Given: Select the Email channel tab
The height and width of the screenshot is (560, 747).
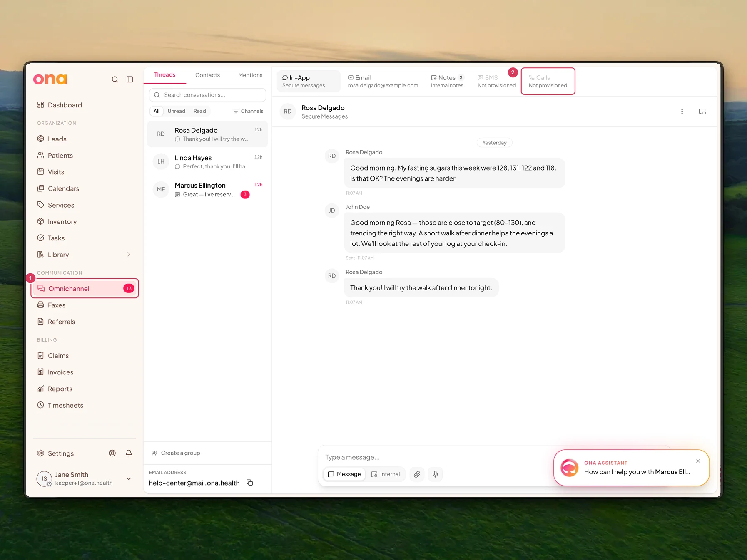Looking at the screenshot, I should pyautogui.click(x=383, y=81).
